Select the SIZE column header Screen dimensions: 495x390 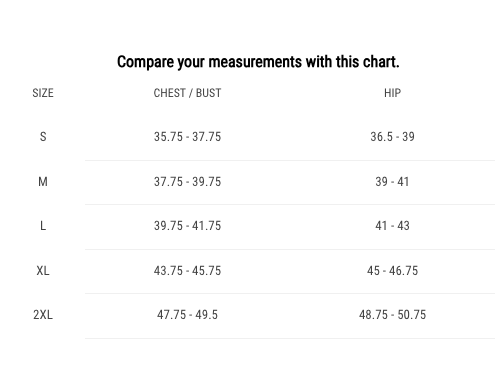click(x=43, y=93)
